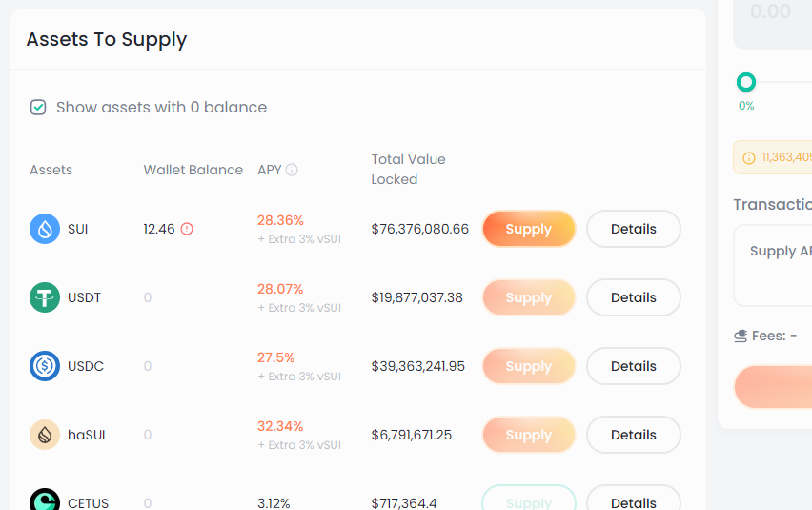Click the 0% slider handle
The height and width of the screenshot is (510, 812).
coord(746,82)
